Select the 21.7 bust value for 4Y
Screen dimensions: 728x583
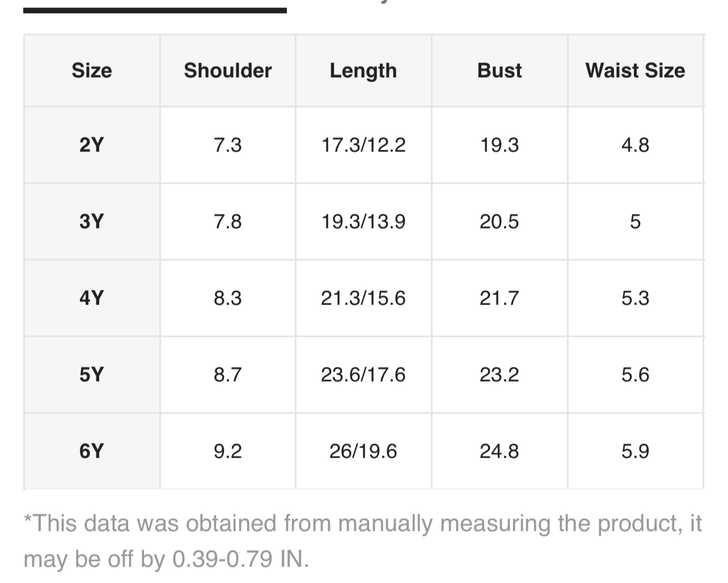(500, 298)
